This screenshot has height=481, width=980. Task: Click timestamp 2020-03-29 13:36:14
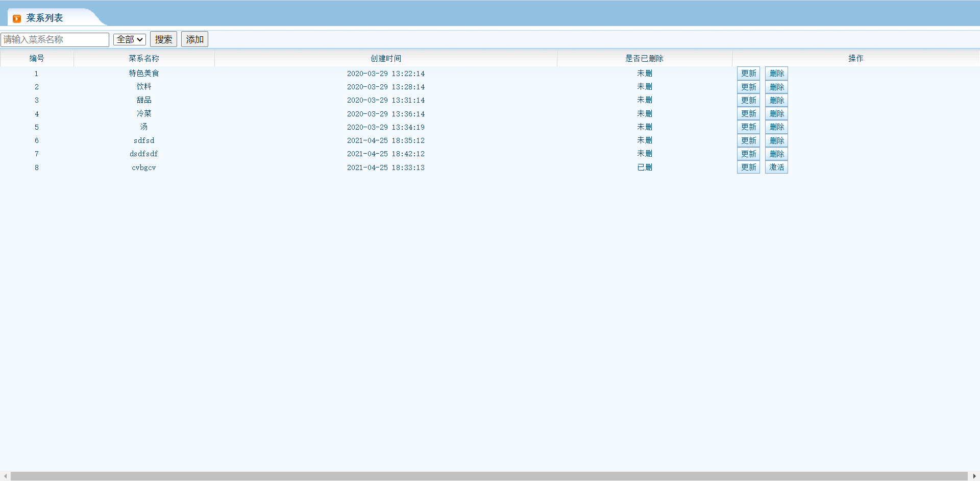click(x=386, y=114)
